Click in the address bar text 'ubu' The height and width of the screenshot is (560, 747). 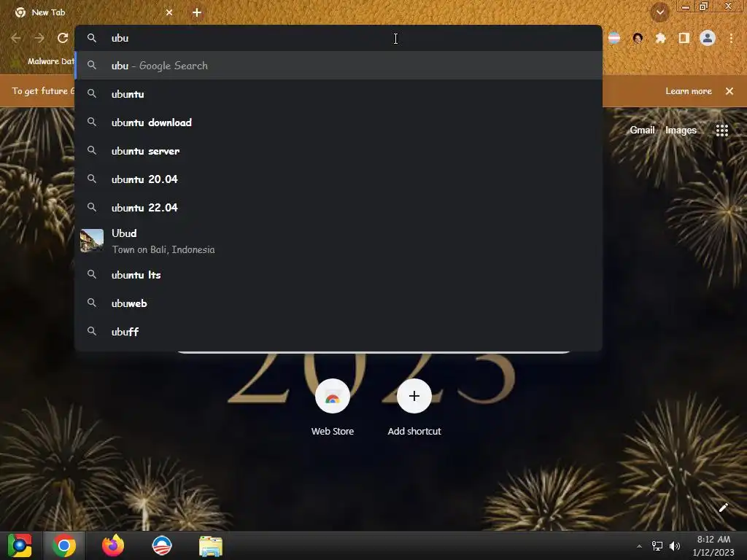coord(120,38)
